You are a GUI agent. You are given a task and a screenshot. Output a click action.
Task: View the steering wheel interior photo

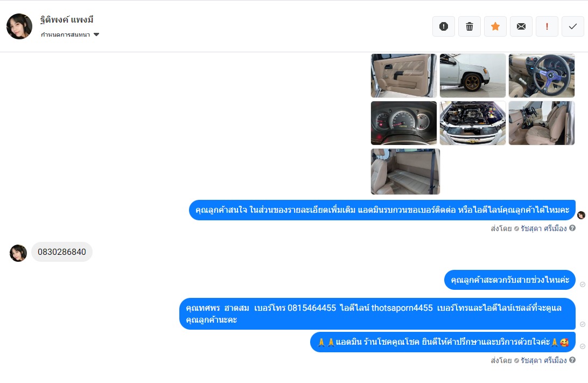[542, 75]
